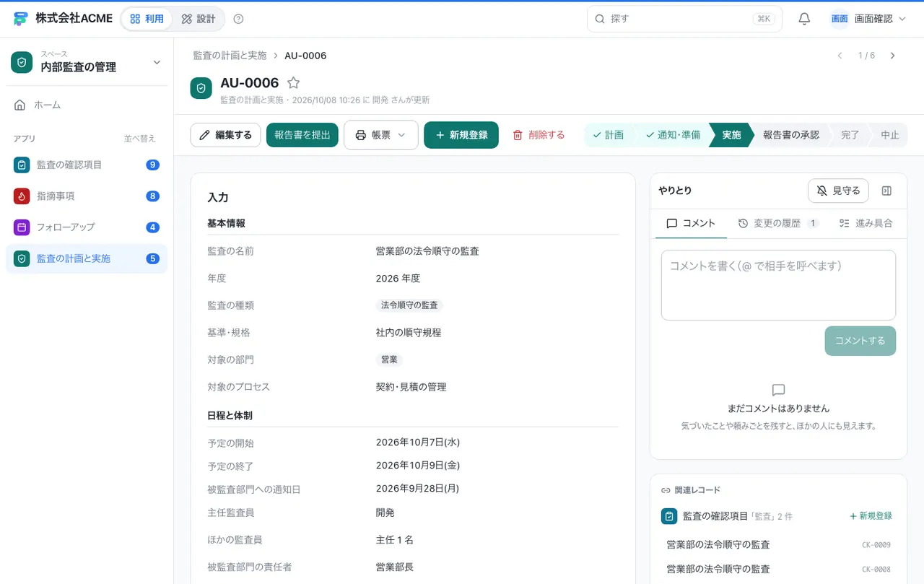Open the 帳票 dropdown
924x584 pixels.
click(381, 135)
